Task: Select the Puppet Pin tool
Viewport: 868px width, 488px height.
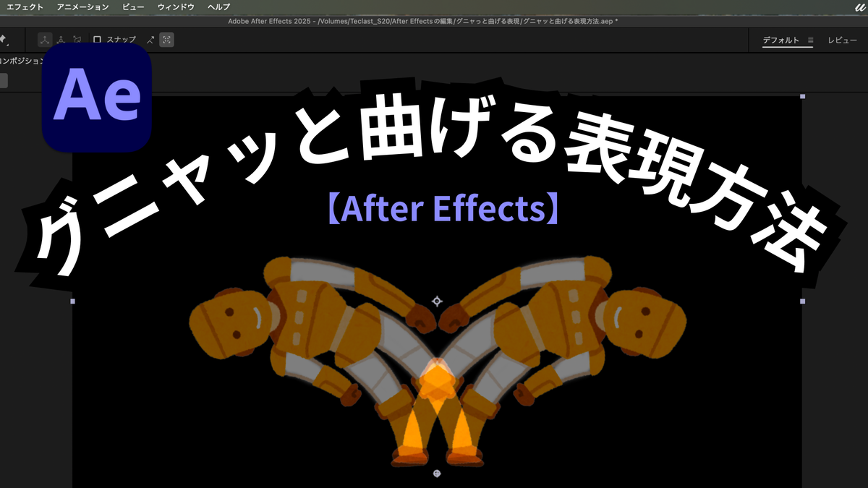Action: 3,40
